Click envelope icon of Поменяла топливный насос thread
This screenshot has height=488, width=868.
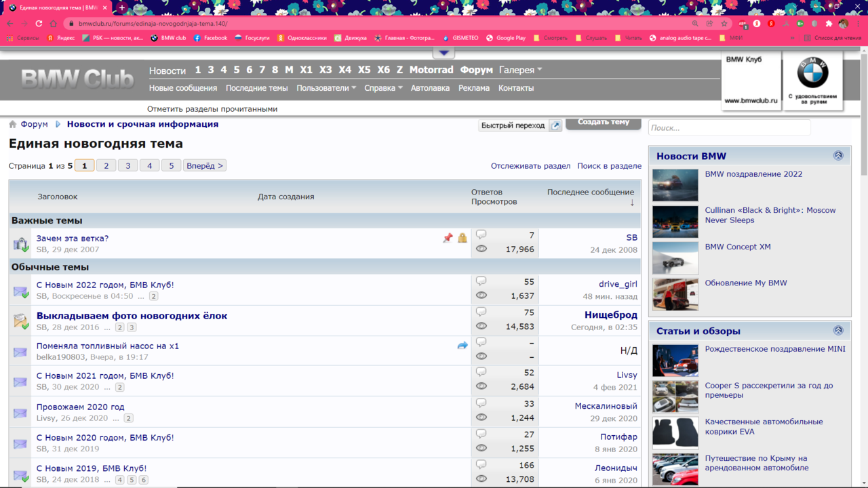click(x=20, y=352)
